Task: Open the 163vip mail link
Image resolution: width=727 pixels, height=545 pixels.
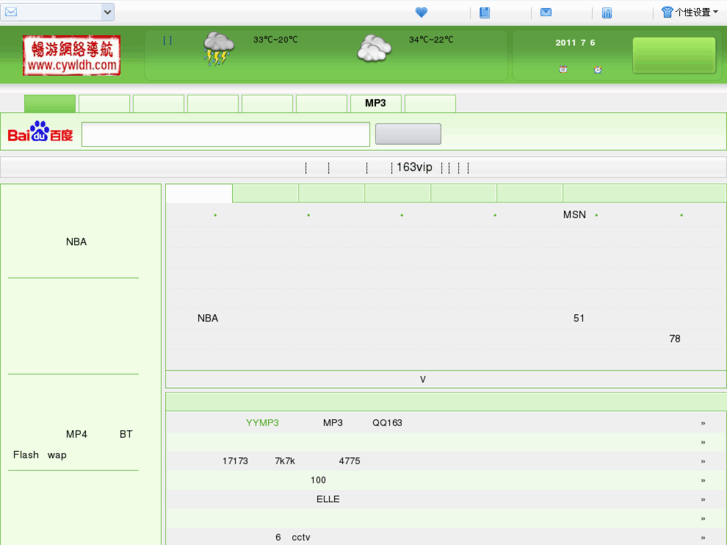Action: tap(414, 167)
